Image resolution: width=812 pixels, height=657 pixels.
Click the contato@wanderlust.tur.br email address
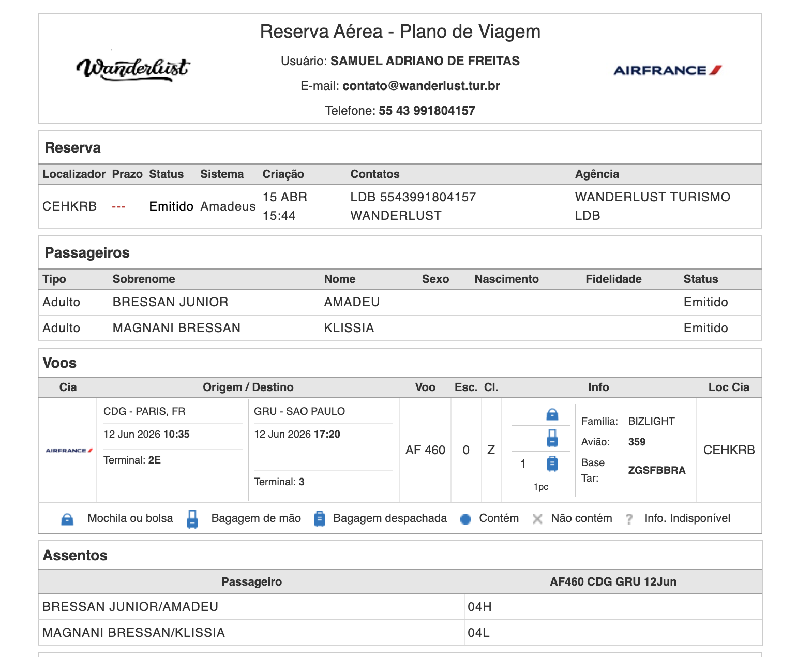coord(421,86)
